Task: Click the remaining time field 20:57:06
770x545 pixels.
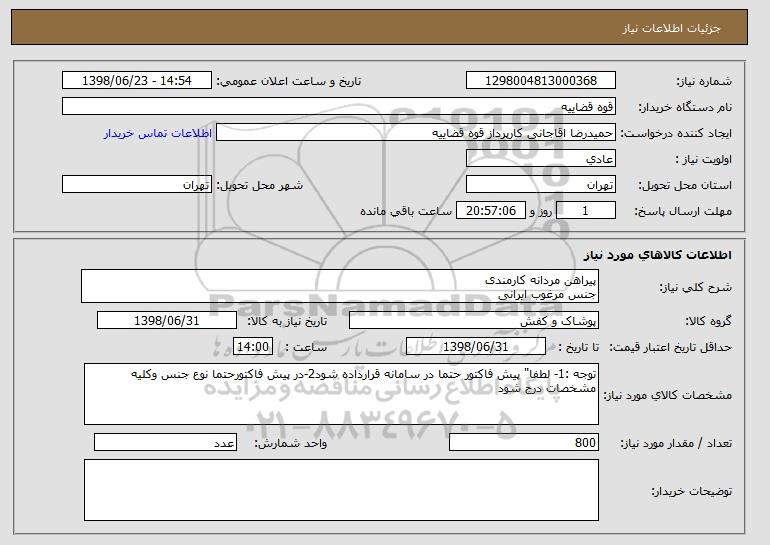Action: 491,211
